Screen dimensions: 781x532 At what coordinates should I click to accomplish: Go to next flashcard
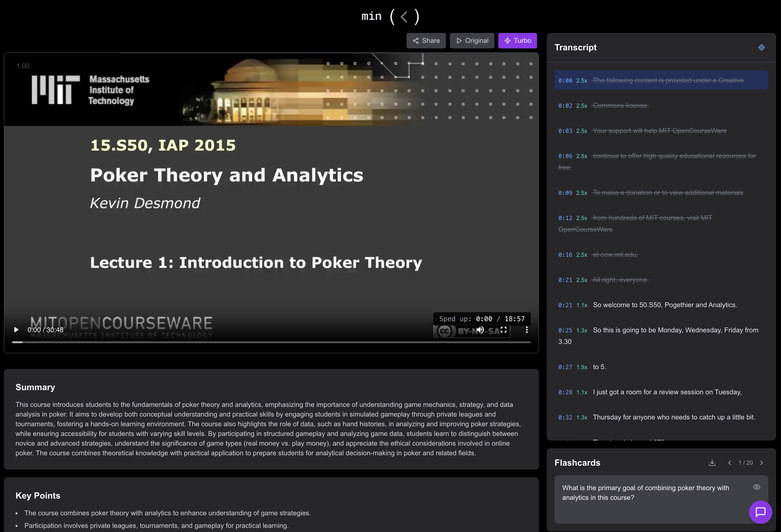[x=762, y=463]
